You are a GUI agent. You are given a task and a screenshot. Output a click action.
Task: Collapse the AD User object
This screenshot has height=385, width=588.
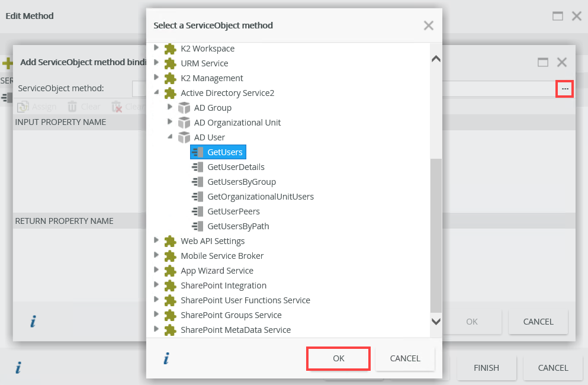click(170, 137)
